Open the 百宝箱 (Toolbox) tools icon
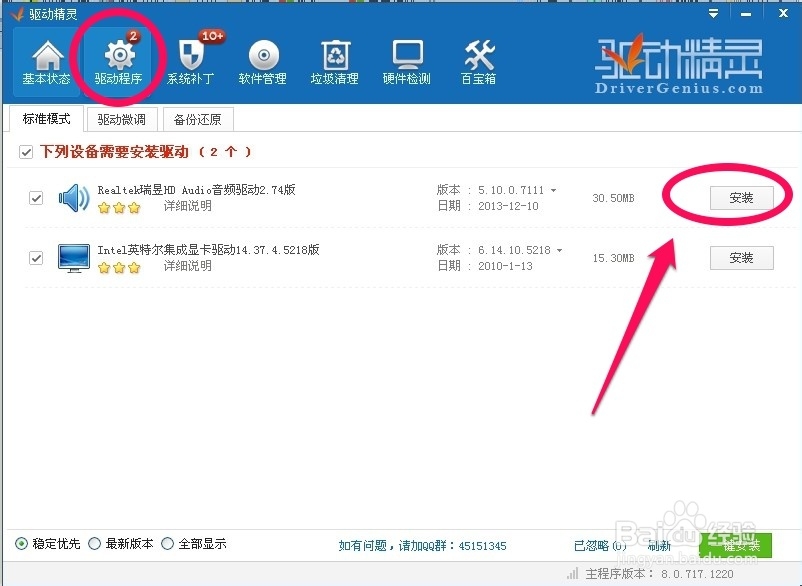Image resolution: width=802 pixels, height=586 pixels. pos(477,62)
